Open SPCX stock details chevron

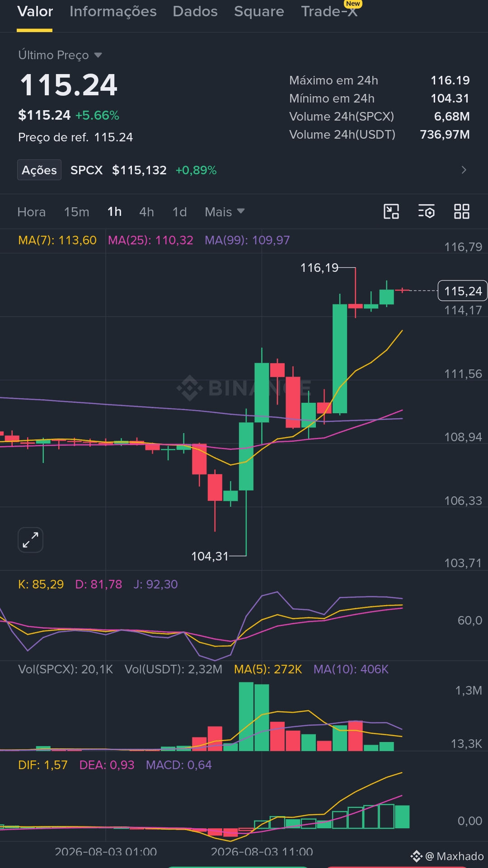464,170
